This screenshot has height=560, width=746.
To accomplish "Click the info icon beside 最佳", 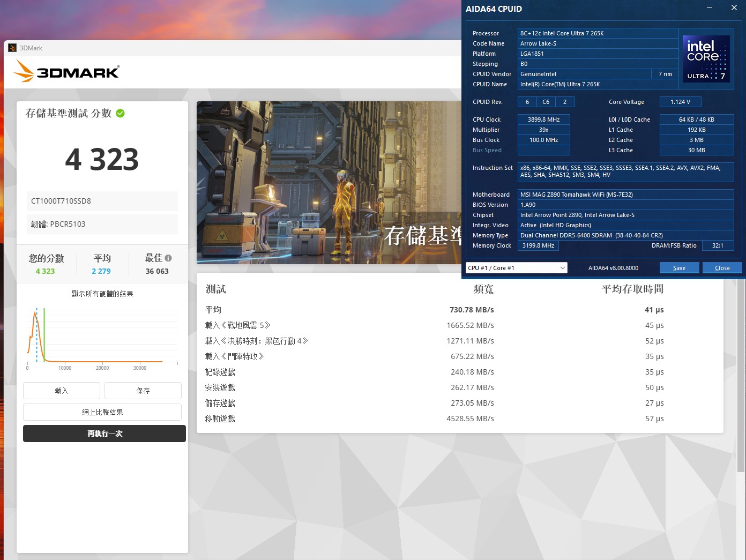I will coord(168,258).
